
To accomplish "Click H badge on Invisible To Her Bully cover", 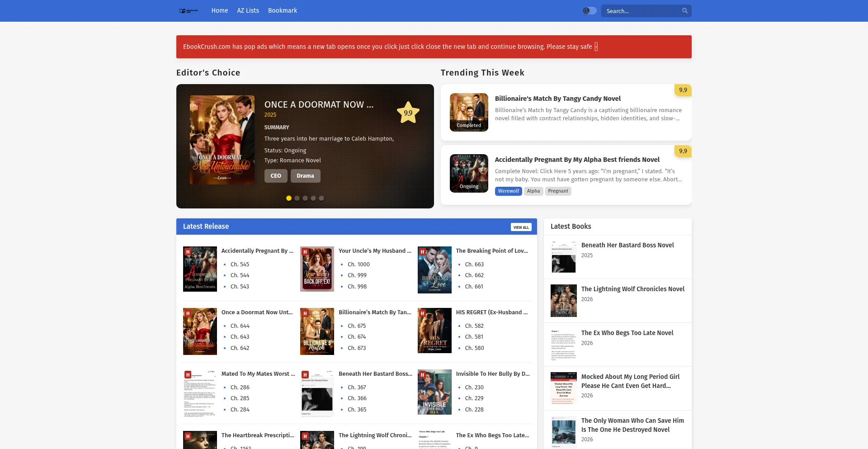I will click(x=423, y=375).
